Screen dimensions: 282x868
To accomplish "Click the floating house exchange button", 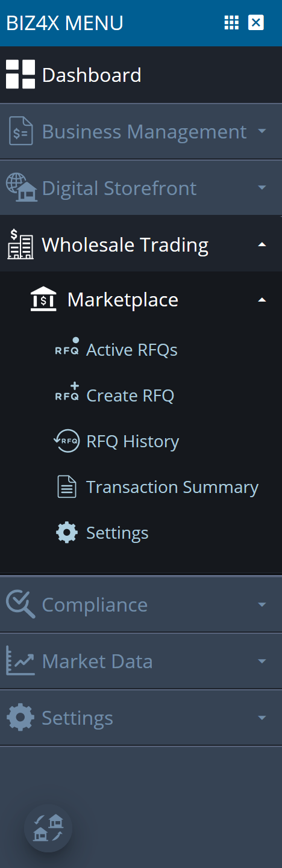I will pos(48,828).
